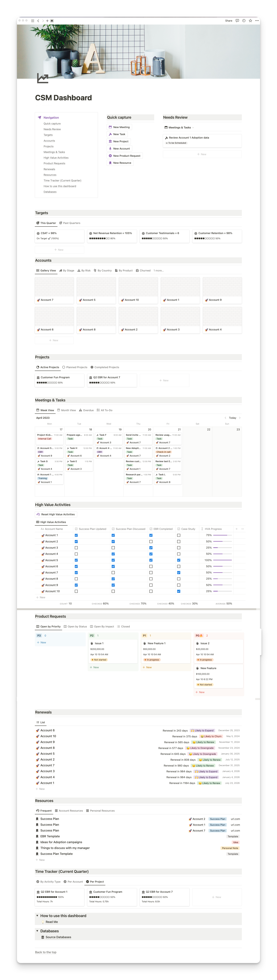Collapse the Databases toggle section
Image resolution: width=277 pixels, height=980 pixels.
click(x=37, y=931)
